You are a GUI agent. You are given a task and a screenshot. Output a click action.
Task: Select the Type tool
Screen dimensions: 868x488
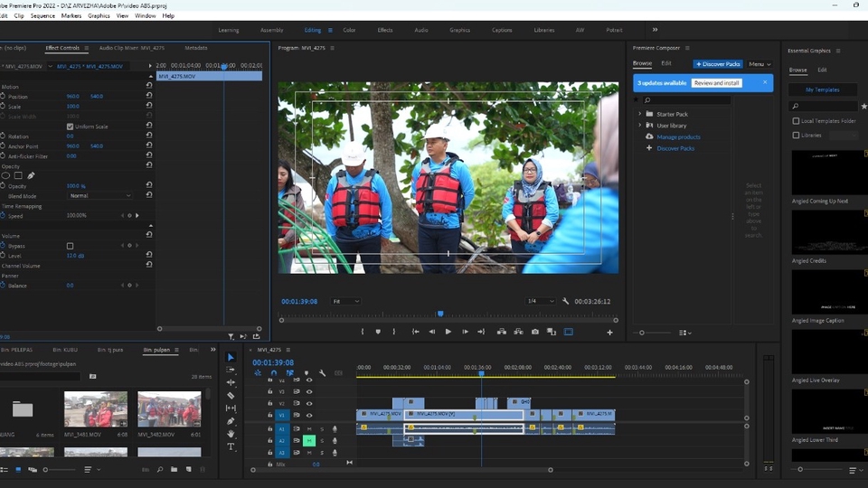(231, 446)
